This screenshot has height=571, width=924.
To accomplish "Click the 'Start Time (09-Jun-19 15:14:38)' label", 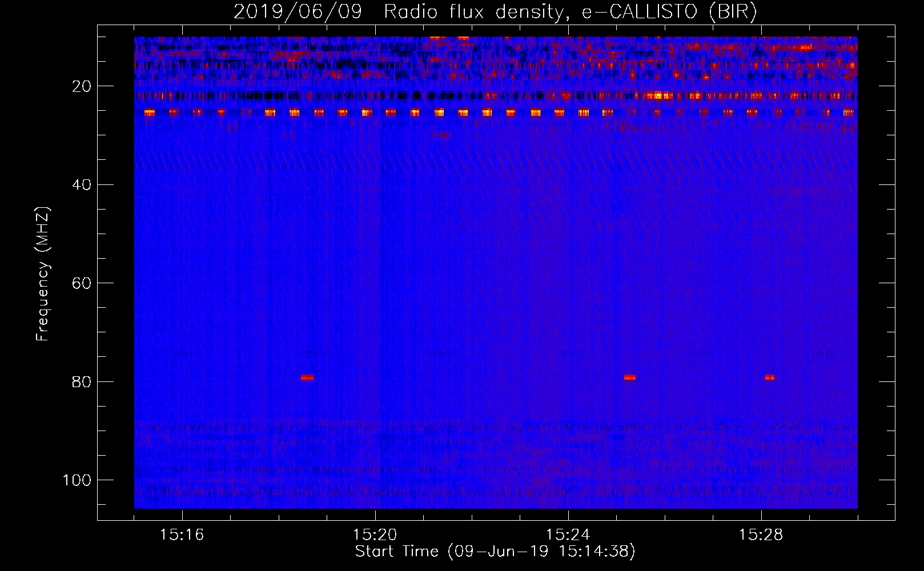I will click(x=495, y=552).
